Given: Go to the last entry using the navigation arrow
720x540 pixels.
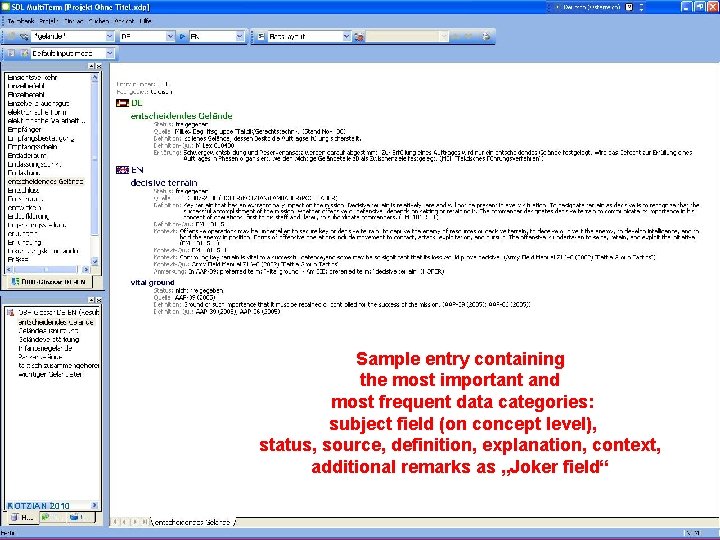Looking at the screenshot, I should (x=144, y=522).
